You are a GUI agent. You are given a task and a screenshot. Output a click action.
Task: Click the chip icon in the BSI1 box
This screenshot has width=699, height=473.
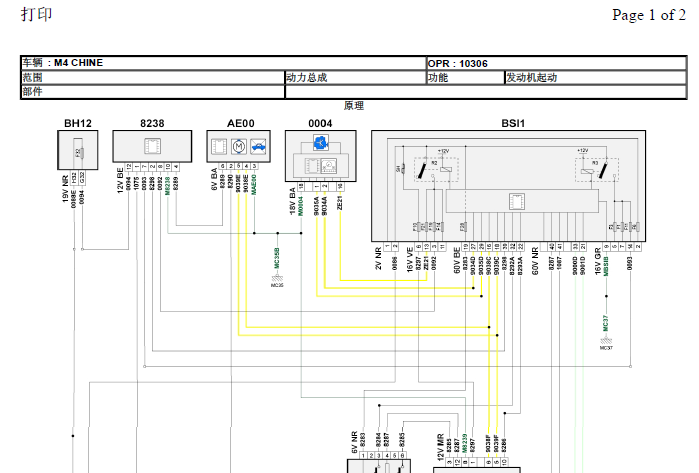coord(517,202)
